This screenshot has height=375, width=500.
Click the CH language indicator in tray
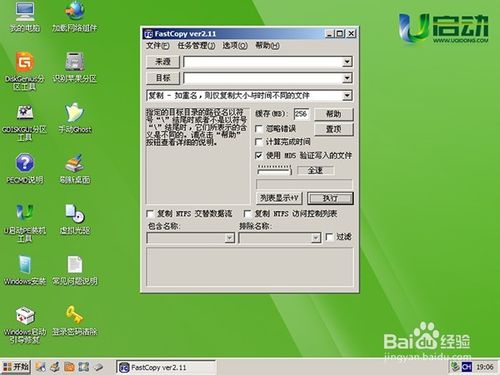[467, 367]
